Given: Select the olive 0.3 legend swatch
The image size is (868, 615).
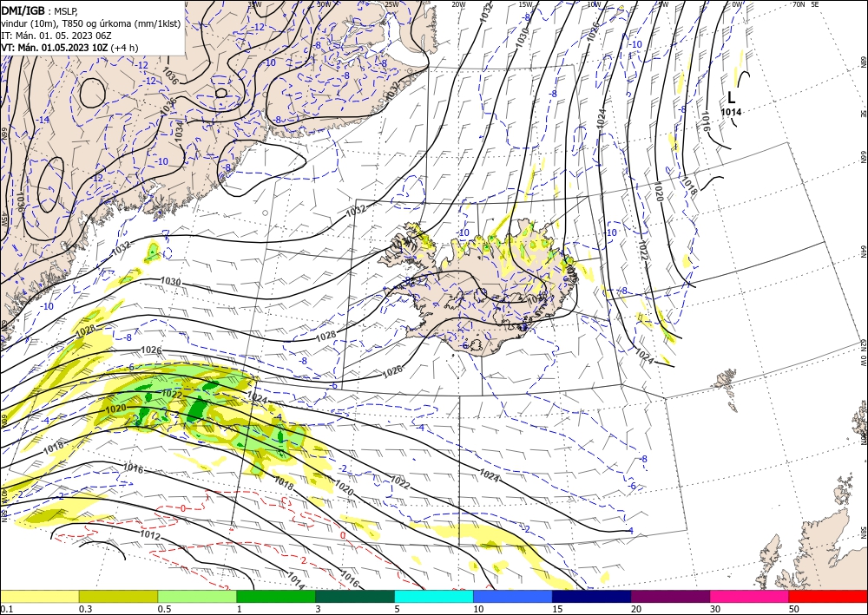Looking at the screenshot, I should (x=118, y=596).
